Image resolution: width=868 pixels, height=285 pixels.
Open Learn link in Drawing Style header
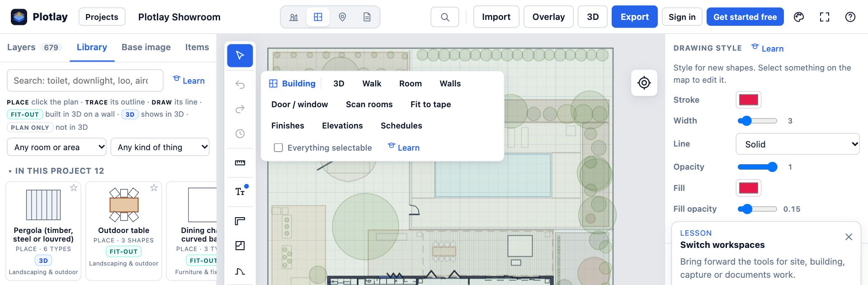coord(768,48)
